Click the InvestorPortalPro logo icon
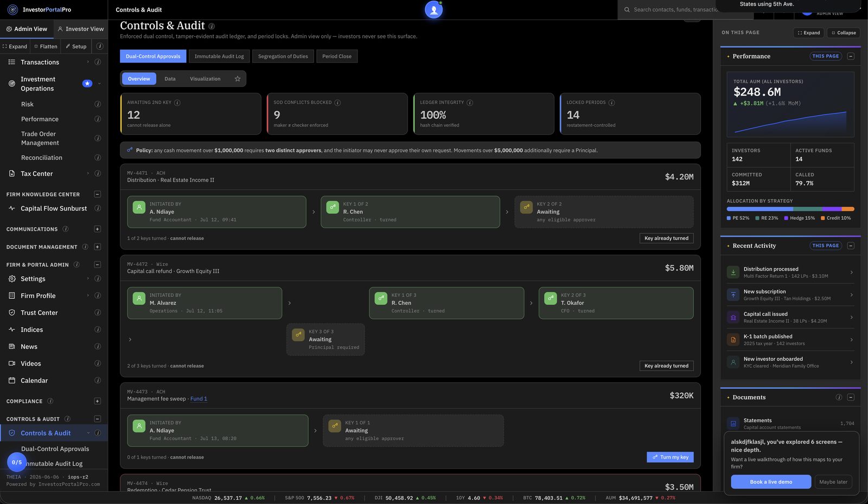868x504 pixels. (12, 10)
